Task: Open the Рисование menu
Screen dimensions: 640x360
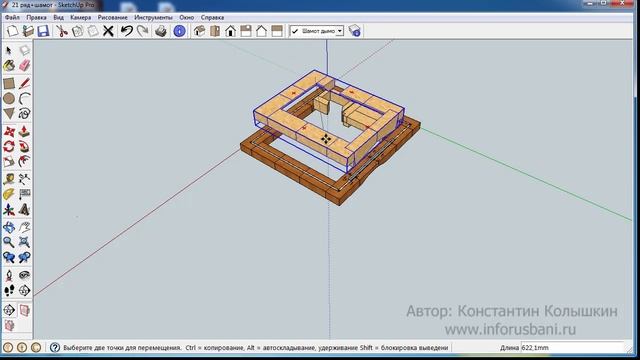Action: (x=113, y=18)
